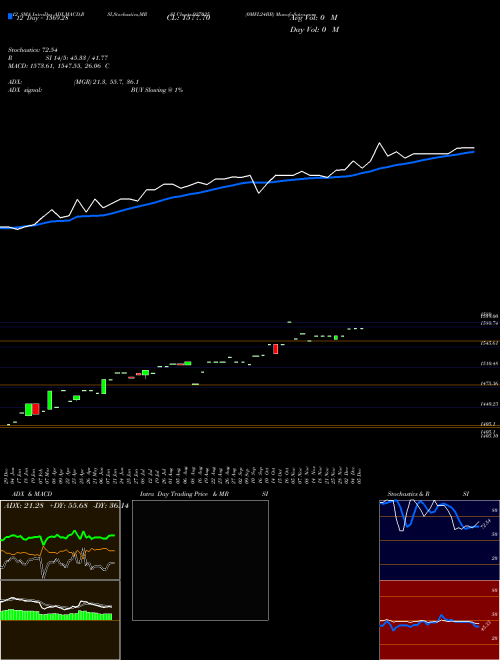Click the 'Avg Vol: 0 M' label

[314, 18]
